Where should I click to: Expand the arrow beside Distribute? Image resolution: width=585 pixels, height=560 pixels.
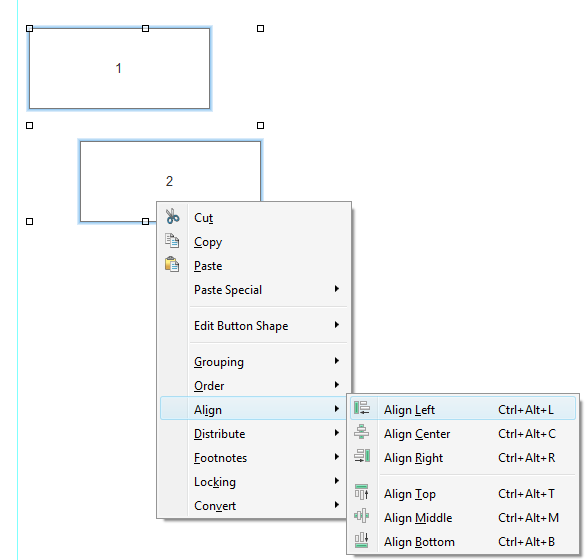(x=337, y=432)
